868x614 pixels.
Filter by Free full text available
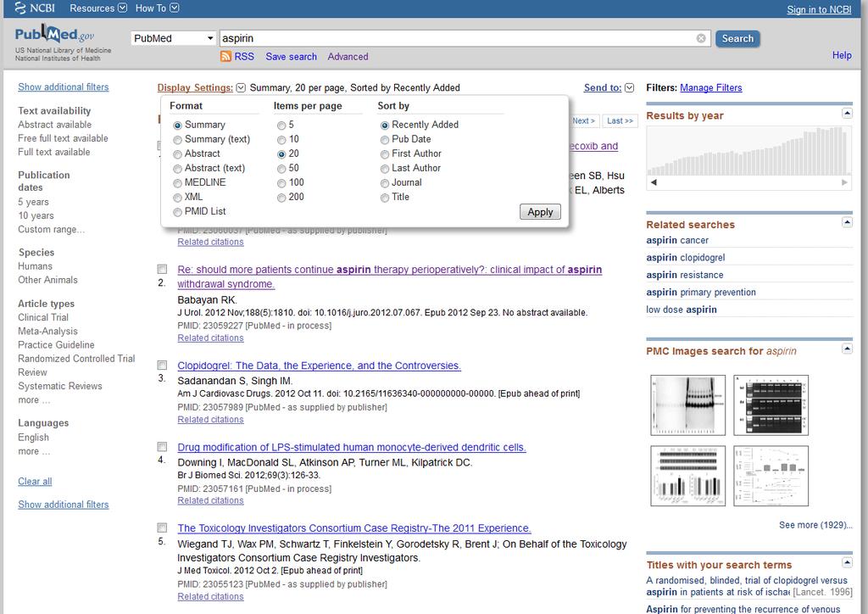[x=63, y=138]
